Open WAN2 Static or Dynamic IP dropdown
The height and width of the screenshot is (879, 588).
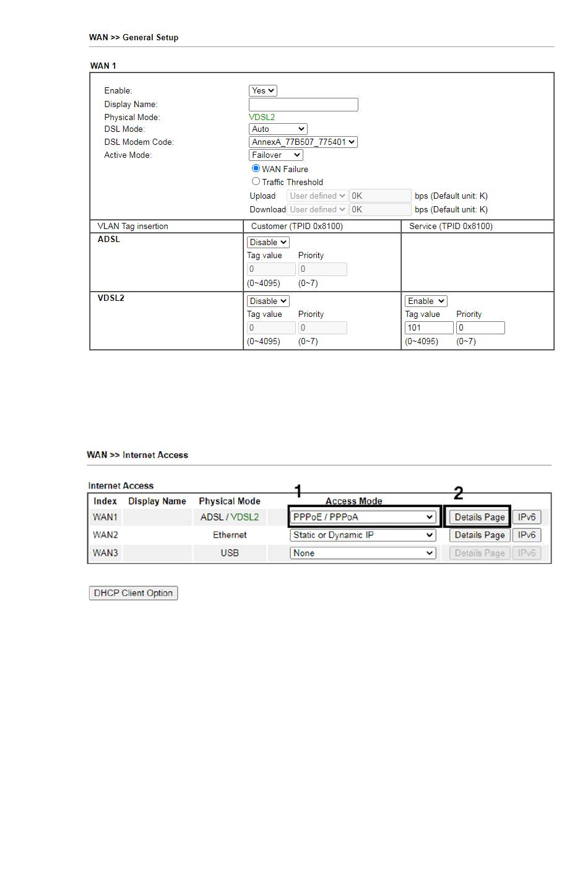[x=363, y=535]
